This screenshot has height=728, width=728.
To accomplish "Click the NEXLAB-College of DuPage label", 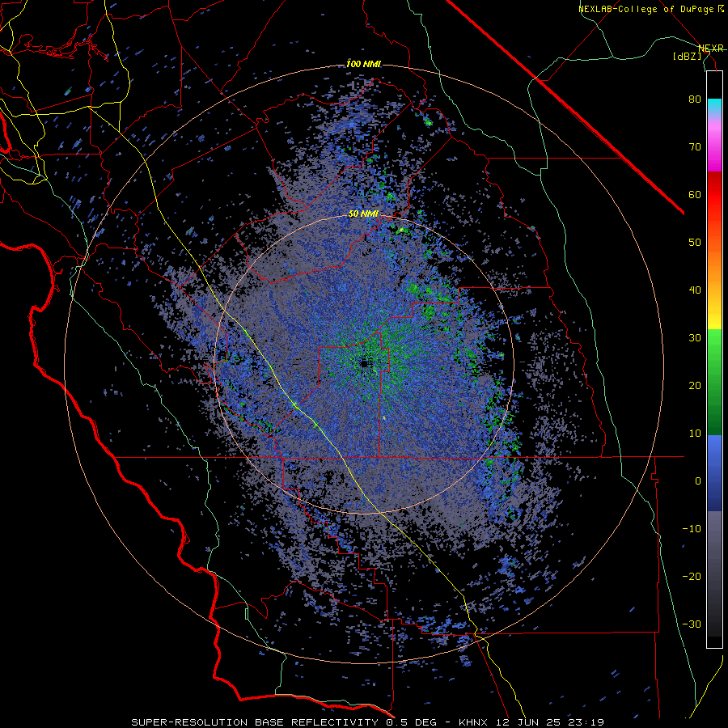I will 646,9.
